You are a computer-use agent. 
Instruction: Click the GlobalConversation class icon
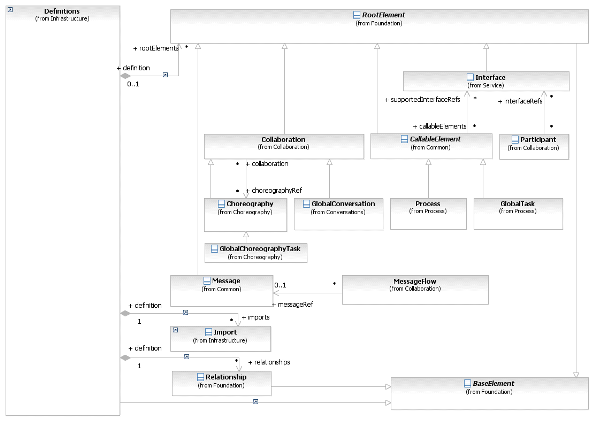pyautogui.click(x=306, y=204)
